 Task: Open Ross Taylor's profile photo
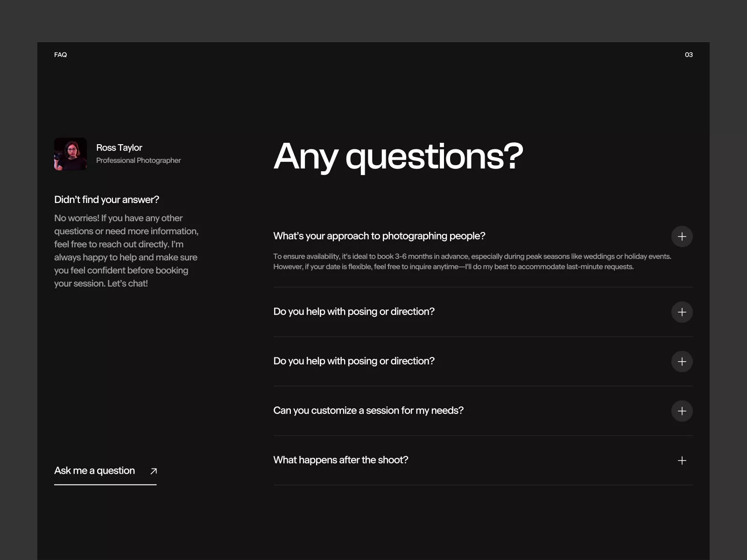(70, 154)
